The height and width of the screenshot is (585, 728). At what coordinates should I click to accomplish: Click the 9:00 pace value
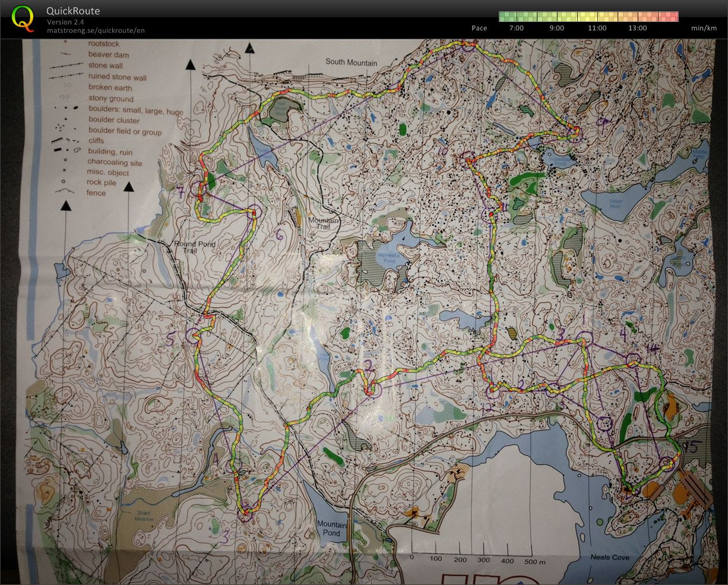click(557, 28)
